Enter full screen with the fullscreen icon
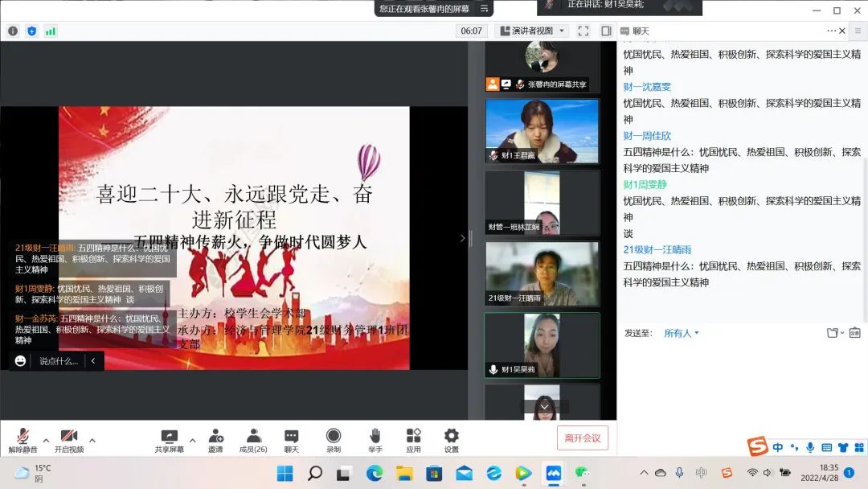Screen dimensions: 868x489 [583, 31]
